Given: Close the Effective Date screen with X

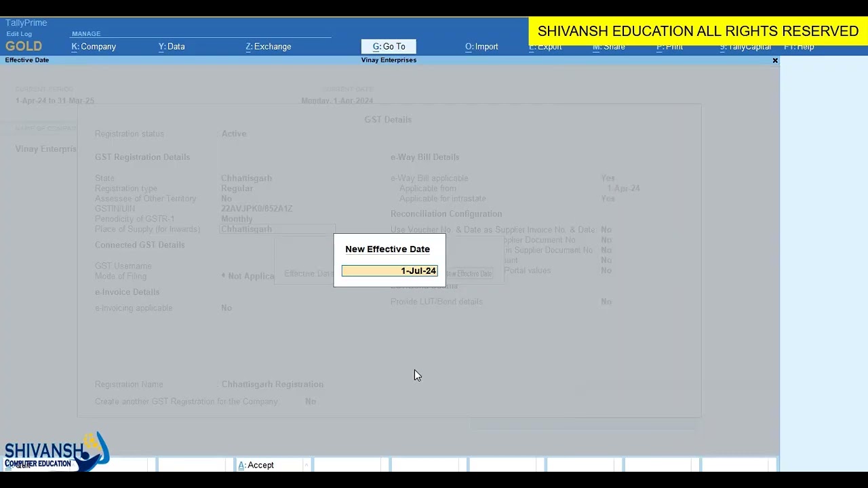Looking at the screenshot, I should pos(775,60).
